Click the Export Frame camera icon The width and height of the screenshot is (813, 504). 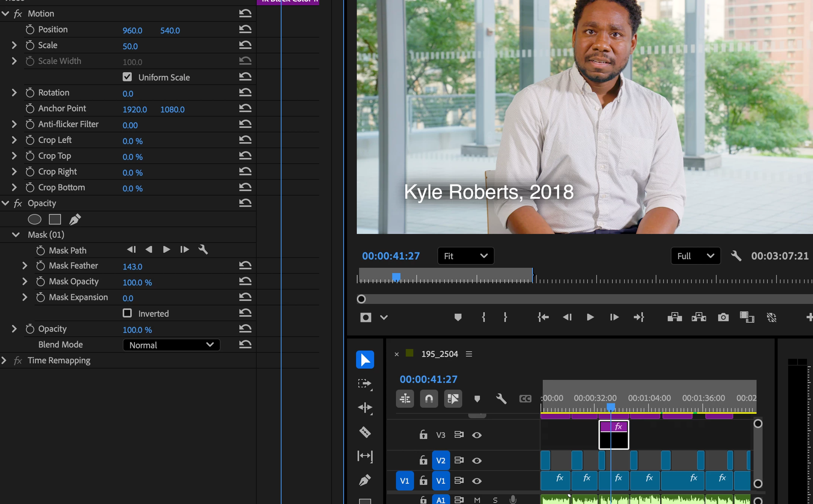(x=723, y=317)
